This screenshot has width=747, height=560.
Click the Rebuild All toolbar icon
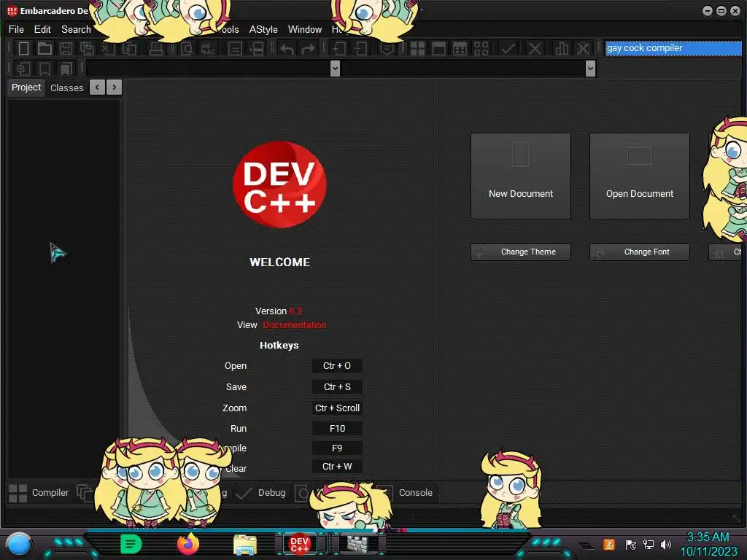pyautogui.click(x=481, y=48)
